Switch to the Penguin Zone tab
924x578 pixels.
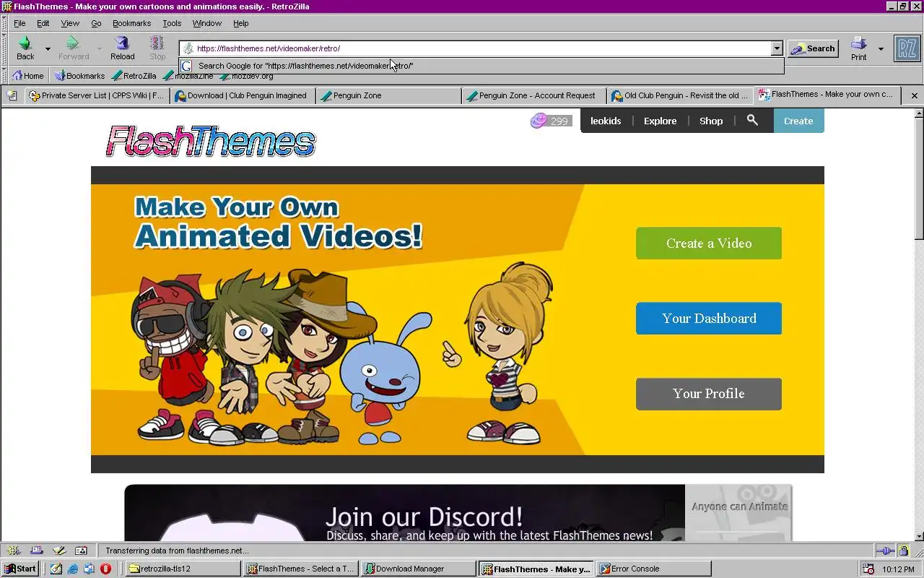(388, 95)
